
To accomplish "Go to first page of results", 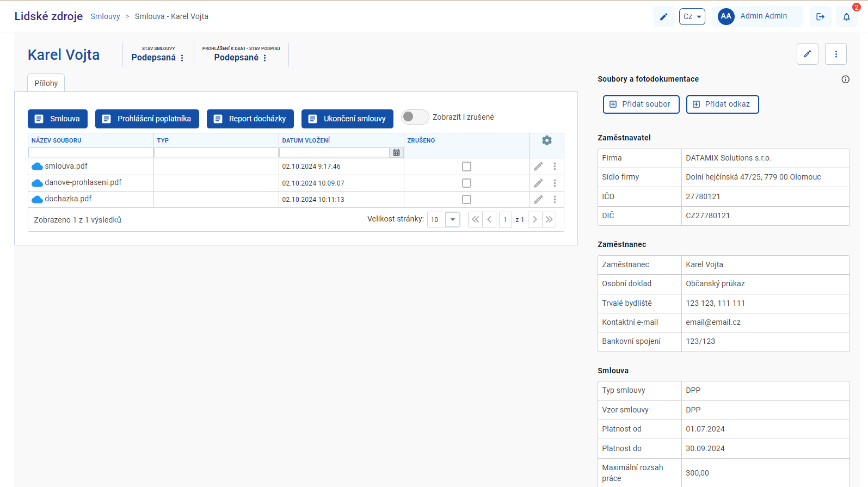I will 475,220.
